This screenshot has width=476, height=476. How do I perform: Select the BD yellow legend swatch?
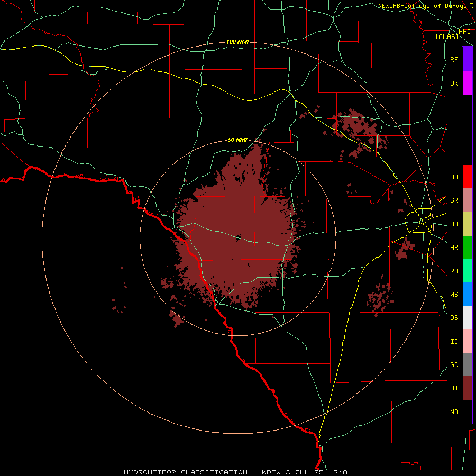click(x=467, y=224)
